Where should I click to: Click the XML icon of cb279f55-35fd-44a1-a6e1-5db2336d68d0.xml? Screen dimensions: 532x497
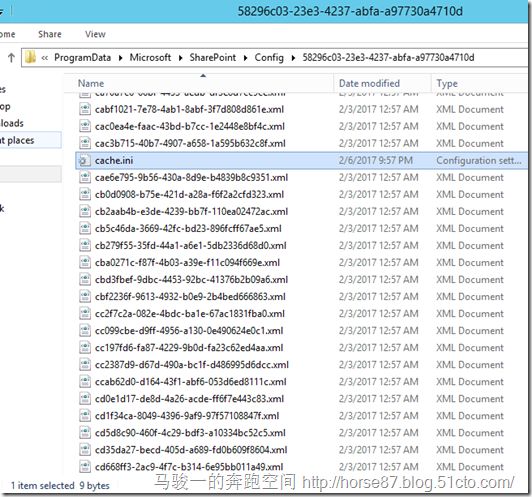(85, 245)
